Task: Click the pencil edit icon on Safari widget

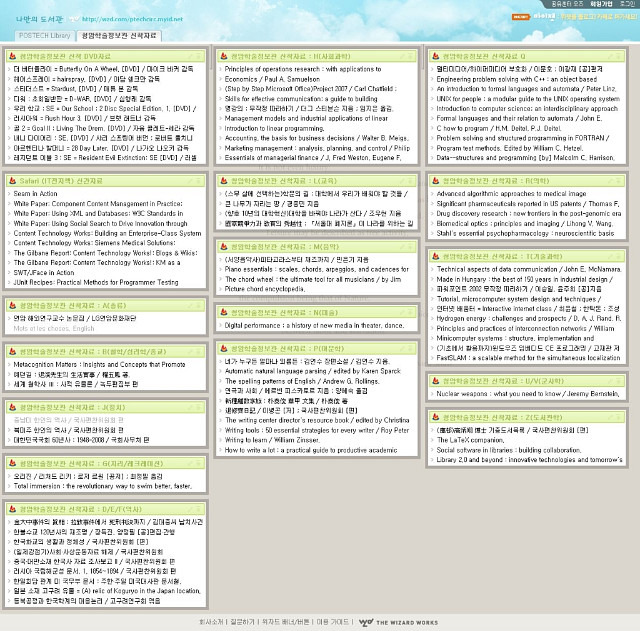Action: point(191,181)
